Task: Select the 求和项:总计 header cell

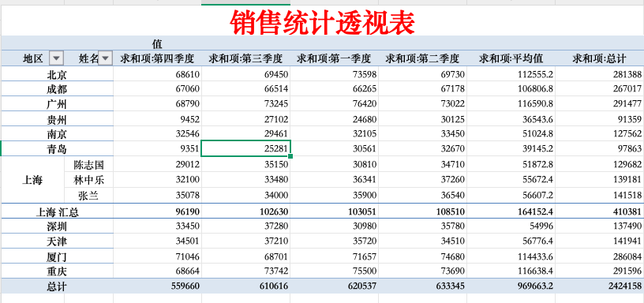Action: (x=599, y=58)
